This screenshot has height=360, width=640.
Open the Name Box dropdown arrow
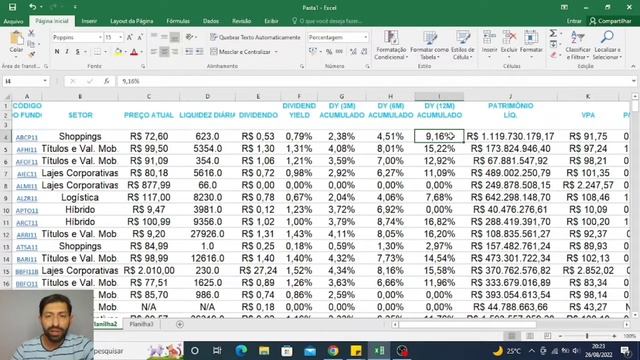tap(45, 81)
